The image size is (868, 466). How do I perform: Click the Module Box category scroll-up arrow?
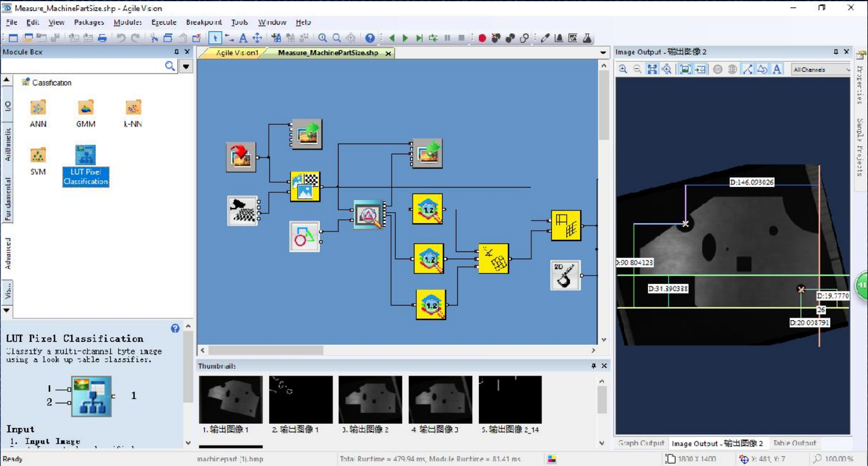pyautogui.click(x=7, y=80)
